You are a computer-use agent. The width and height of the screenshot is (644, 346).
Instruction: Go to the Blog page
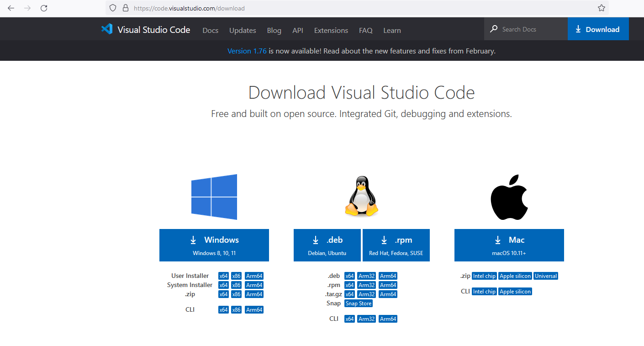tap(274, 30)
